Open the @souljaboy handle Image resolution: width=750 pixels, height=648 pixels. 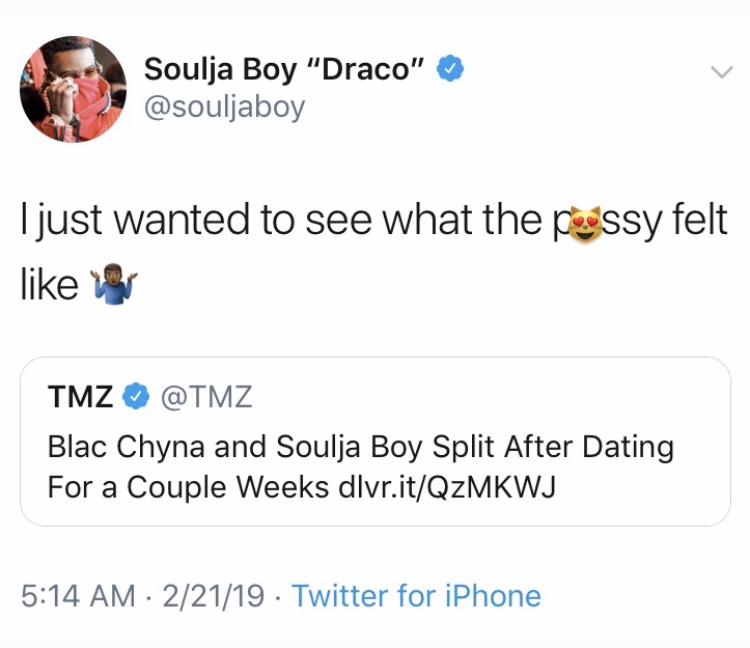tap(225, 106)
